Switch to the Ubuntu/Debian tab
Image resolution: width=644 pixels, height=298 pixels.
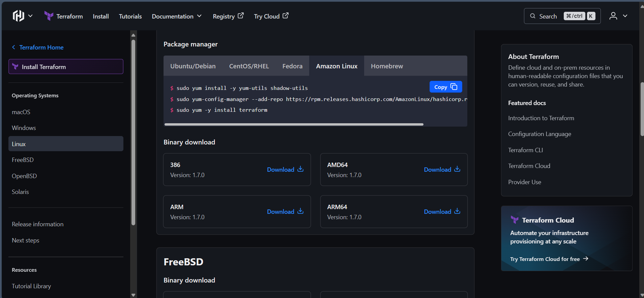point(193,66)
